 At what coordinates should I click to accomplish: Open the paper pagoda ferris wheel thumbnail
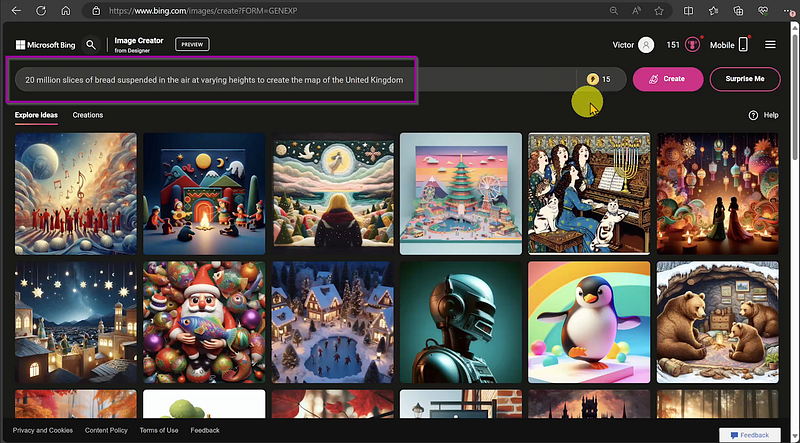tap(461, 193)
